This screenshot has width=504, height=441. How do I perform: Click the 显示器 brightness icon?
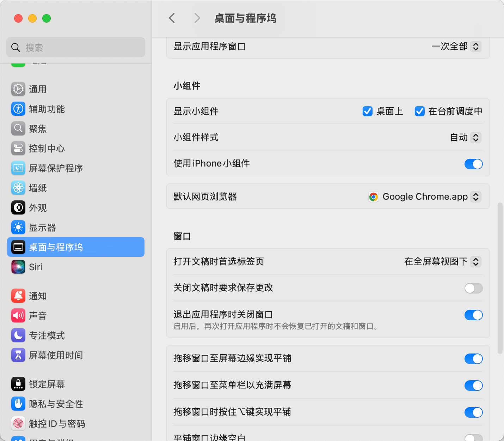(18, 228)
